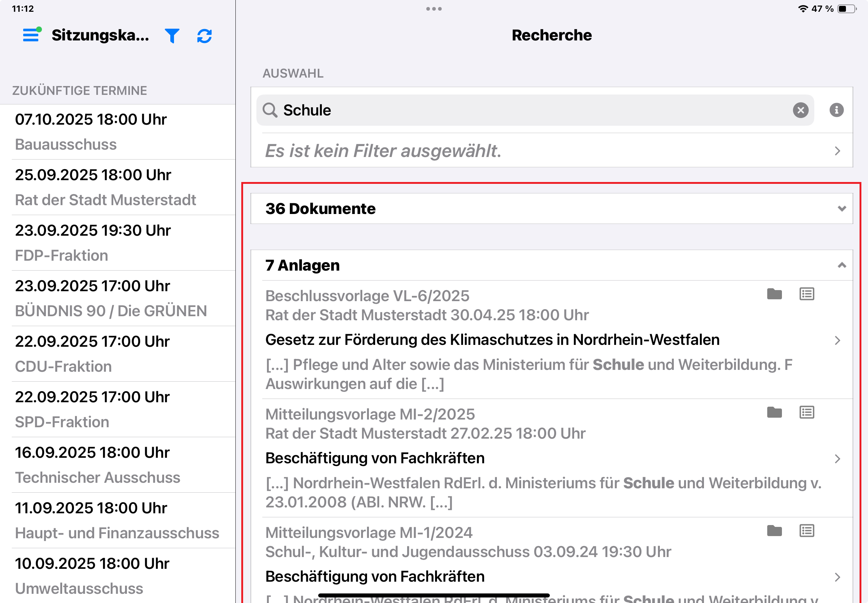This screenshot has width=868, height=603.
Task: Select the Technischer Ausschuss meeting entry
Action: pyautogui.click(x=118, y=465)
